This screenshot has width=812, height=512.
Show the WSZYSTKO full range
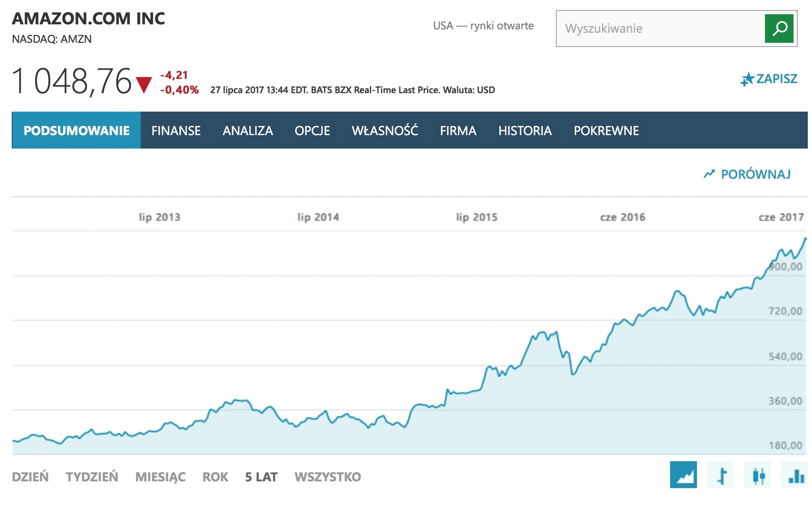point(327,477)
